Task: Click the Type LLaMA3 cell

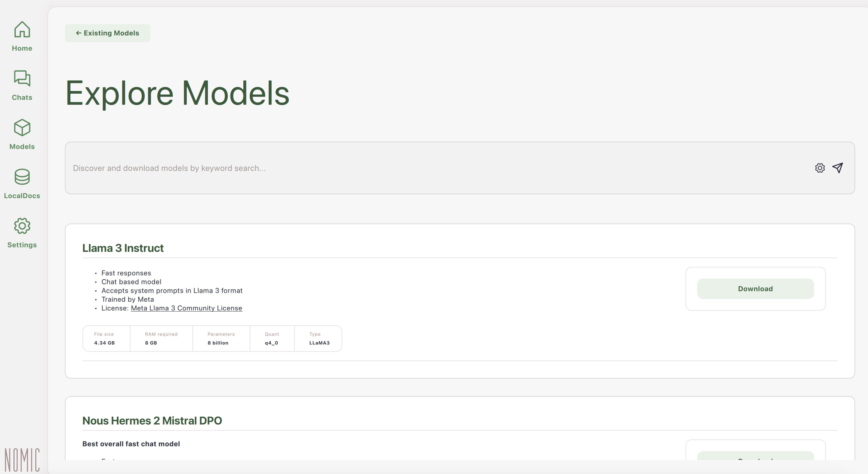Action: click(x=319, y=339)
